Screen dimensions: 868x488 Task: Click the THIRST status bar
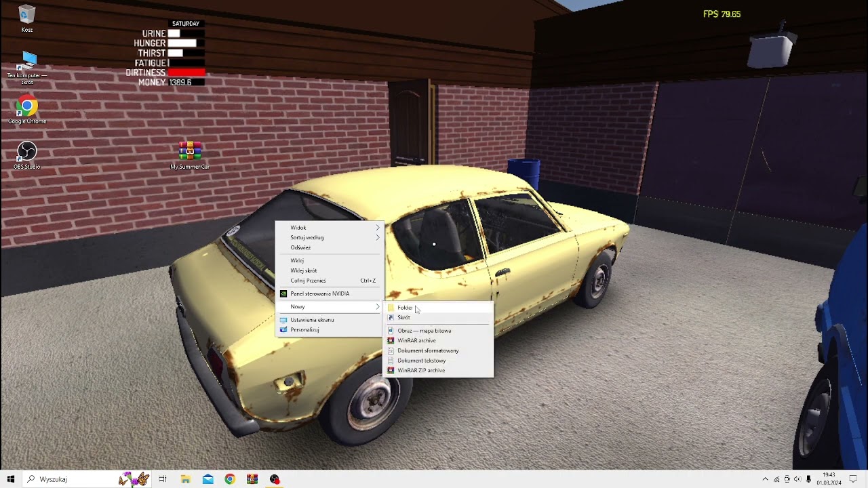tap(186, 53)
